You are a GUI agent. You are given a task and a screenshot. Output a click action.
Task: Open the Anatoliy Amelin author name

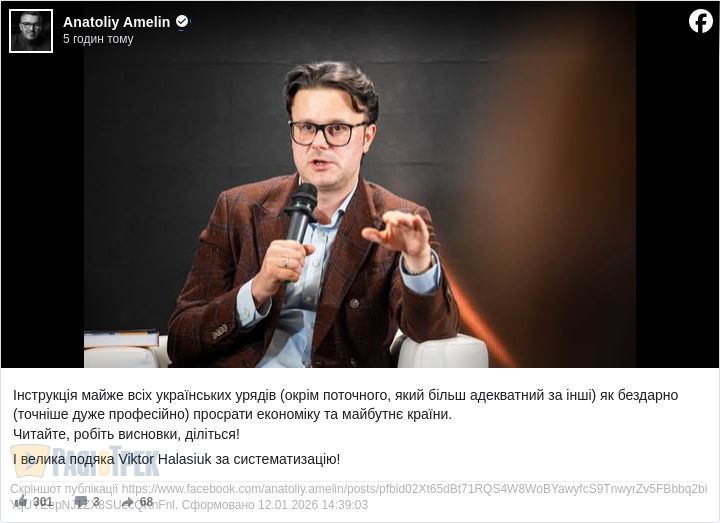(x=117, y=22)
